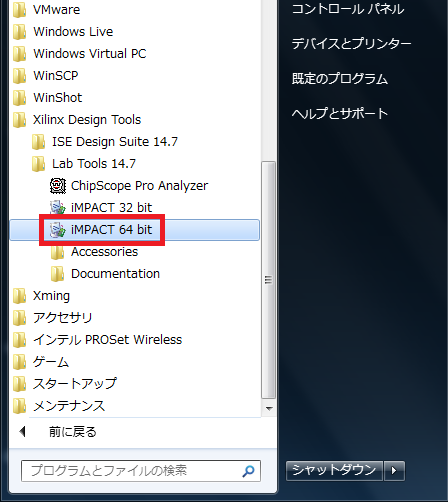The height and width of the screenshot is (502, 448).
Task: Click the 前に戻る back arrow icon
Action: pos(23,431)
